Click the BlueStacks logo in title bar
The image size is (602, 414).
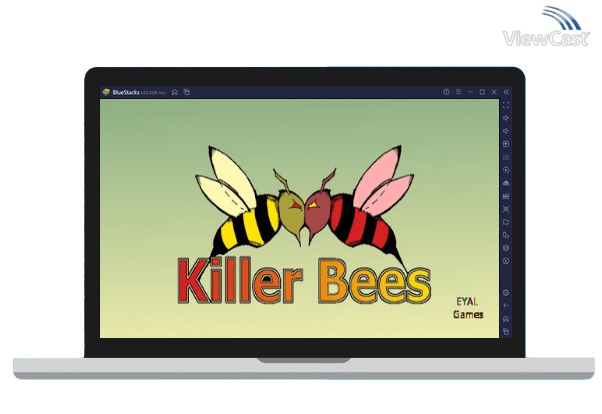tap(106, 92)
